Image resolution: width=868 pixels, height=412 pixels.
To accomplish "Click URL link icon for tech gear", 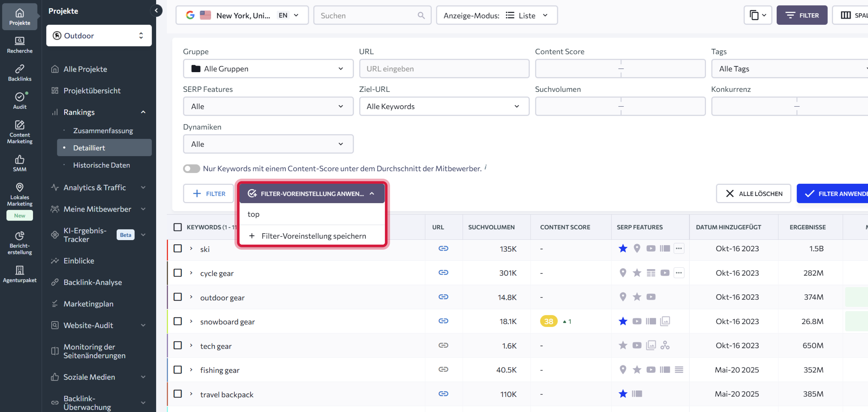I will [443, 345].
